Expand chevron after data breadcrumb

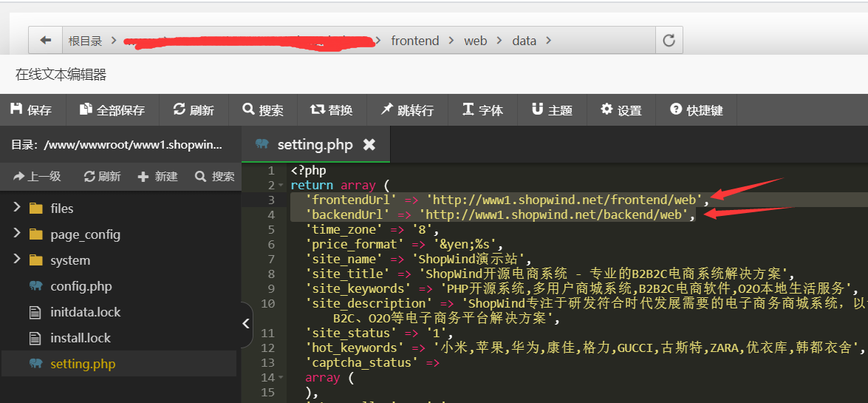coord(549,41)
